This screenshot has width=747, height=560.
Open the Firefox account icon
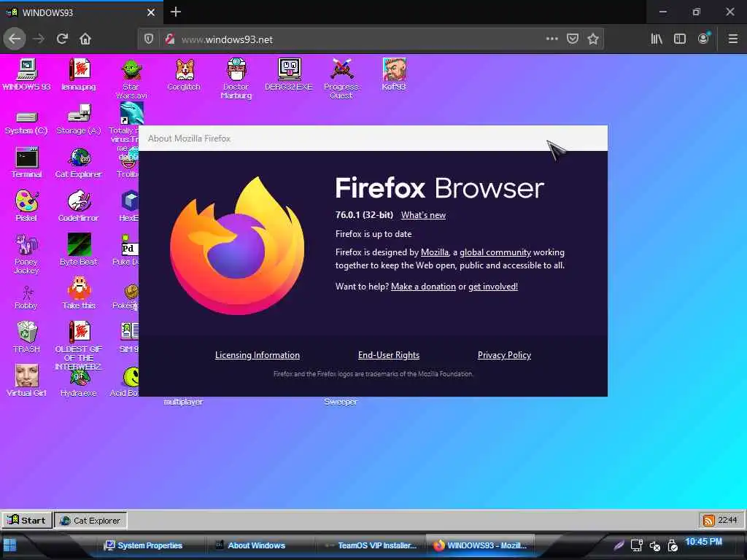tap(703, 39)
